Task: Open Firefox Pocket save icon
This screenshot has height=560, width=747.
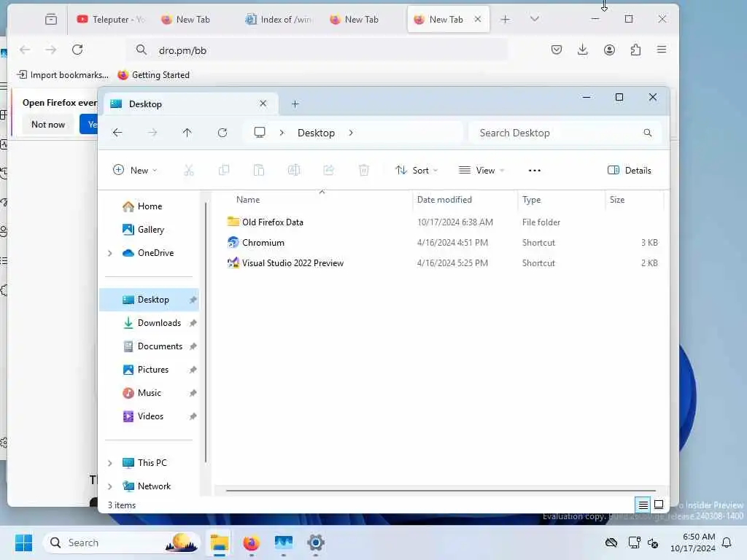Action: (557, 50)
